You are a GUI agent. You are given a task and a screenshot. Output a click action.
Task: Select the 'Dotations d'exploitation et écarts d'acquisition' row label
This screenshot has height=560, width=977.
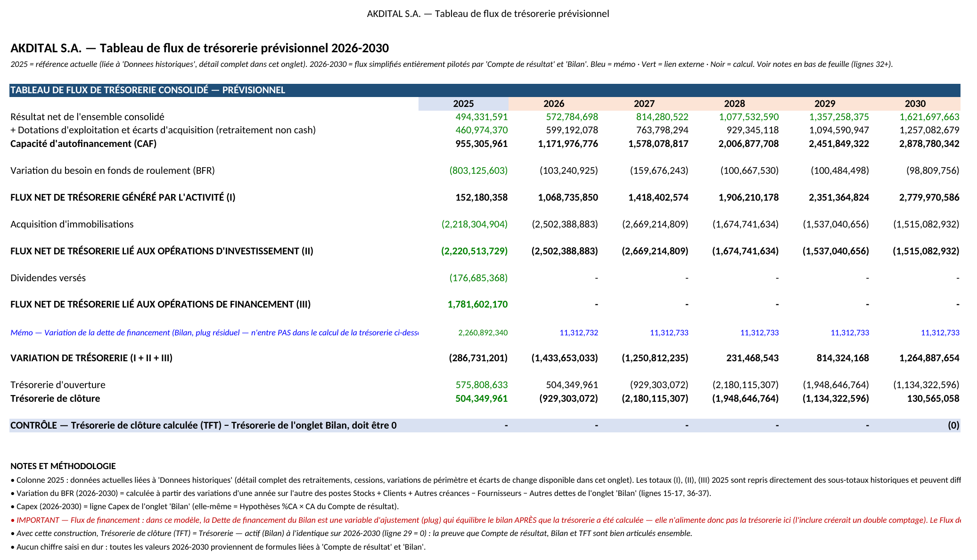163,130
